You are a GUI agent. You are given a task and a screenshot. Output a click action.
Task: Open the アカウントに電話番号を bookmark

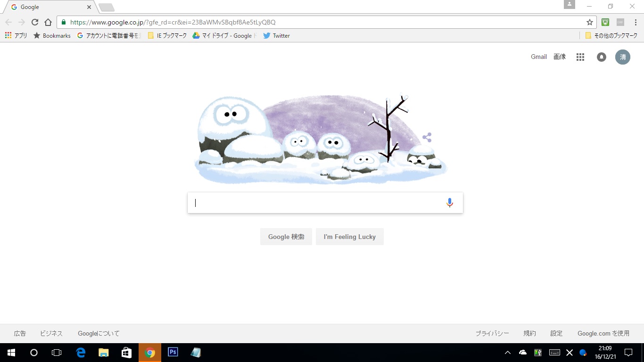108,35
